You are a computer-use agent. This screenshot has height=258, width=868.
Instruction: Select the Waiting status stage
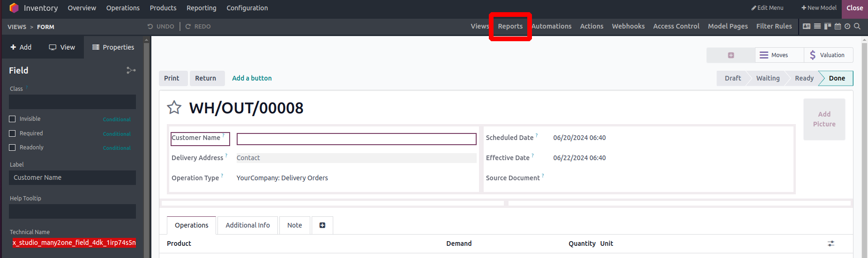(768, 78)
